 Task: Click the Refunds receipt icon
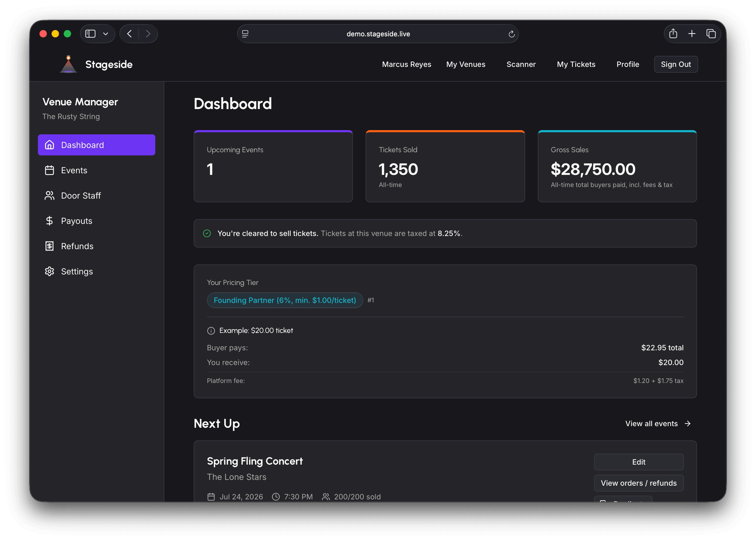point(49,246)
